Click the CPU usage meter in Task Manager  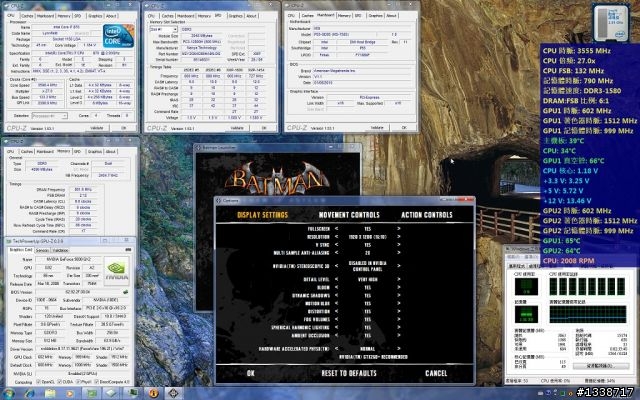pos(526,287)
